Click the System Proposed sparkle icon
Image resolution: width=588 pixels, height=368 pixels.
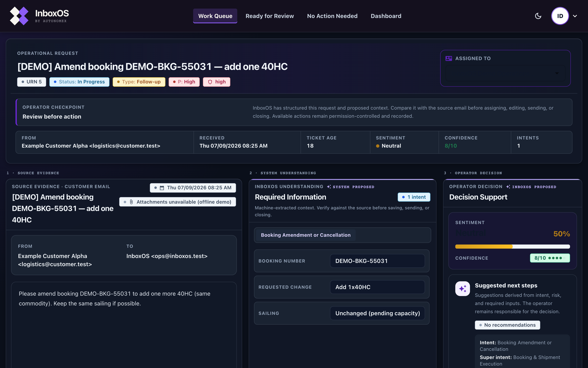pyautogui.click(x=329, y=187)
